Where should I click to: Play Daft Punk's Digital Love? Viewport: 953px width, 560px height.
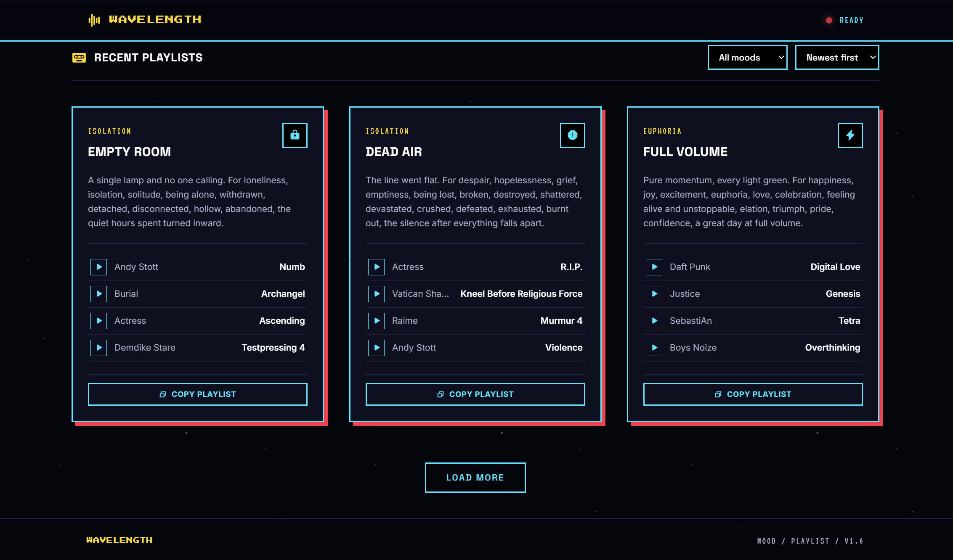tap(654, 267)
